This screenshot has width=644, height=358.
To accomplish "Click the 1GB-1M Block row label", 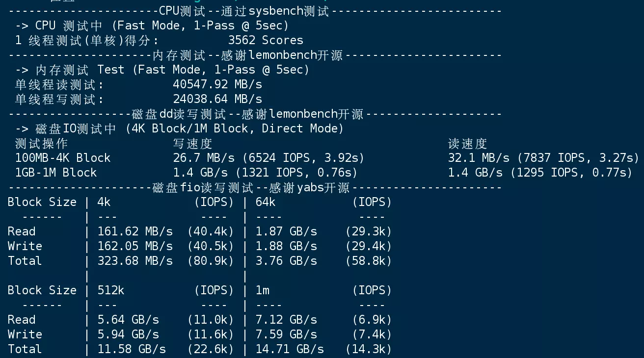I will (56, 173).
